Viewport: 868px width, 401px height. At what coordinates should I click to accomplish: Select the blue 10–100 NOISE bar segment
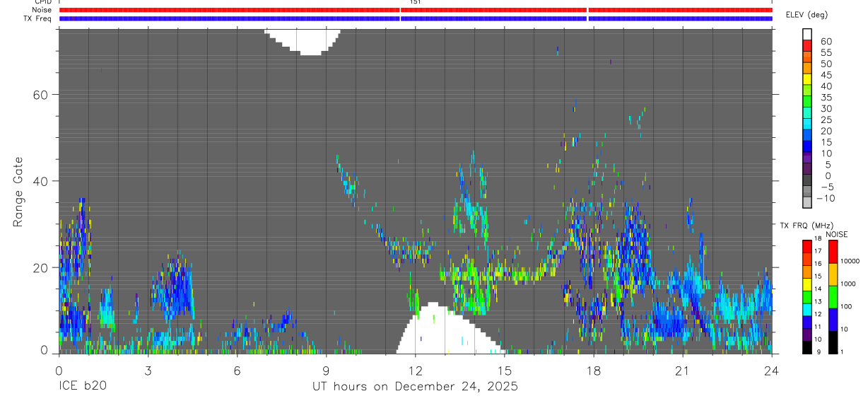[x=833, y=320]
